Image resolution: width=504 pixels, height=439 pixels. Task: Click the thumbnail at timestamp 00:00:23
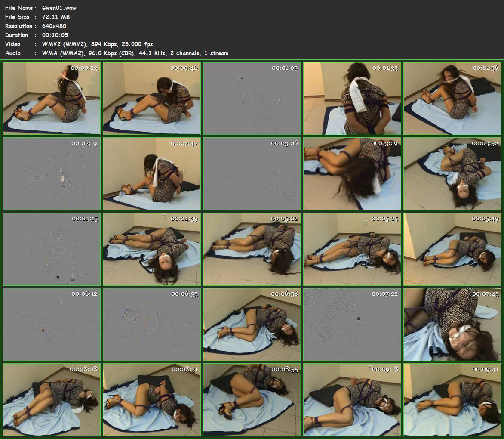coord(52,99)
